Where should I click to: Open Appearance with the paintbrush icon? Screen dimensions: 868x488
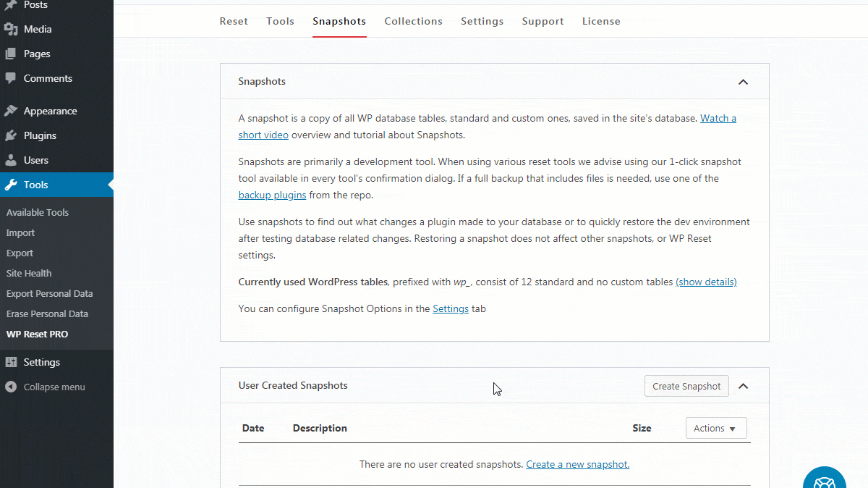[12, 111]
